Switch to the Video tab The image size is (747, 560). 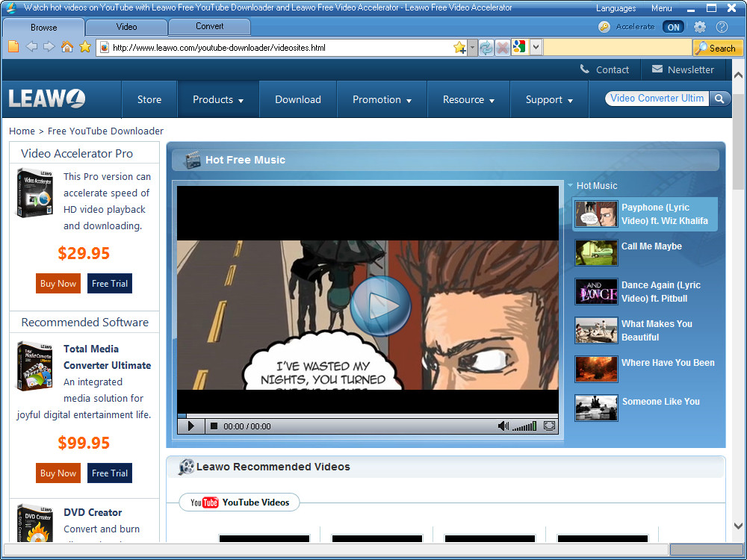click(x=126, y=27)
